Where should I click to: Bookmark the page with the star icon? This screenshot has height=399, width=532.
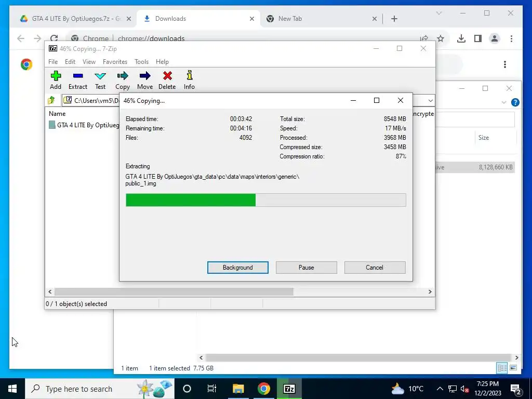click(441, 38)
